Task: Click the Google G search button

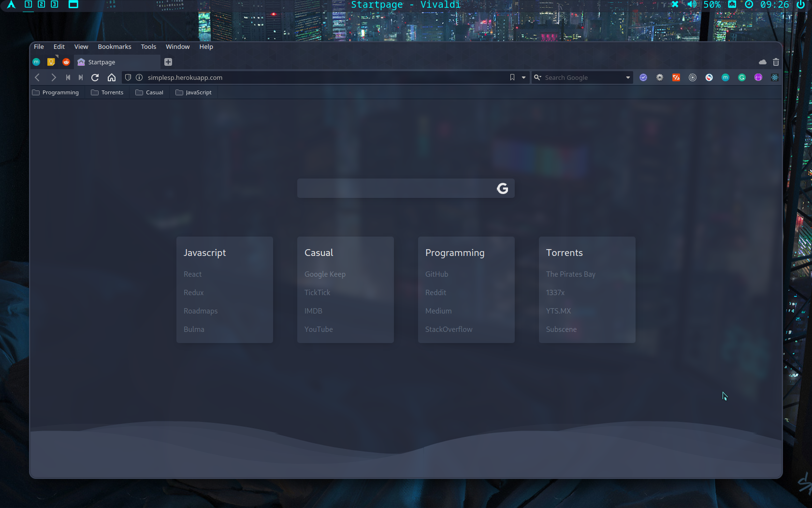Action: point(503,188)
